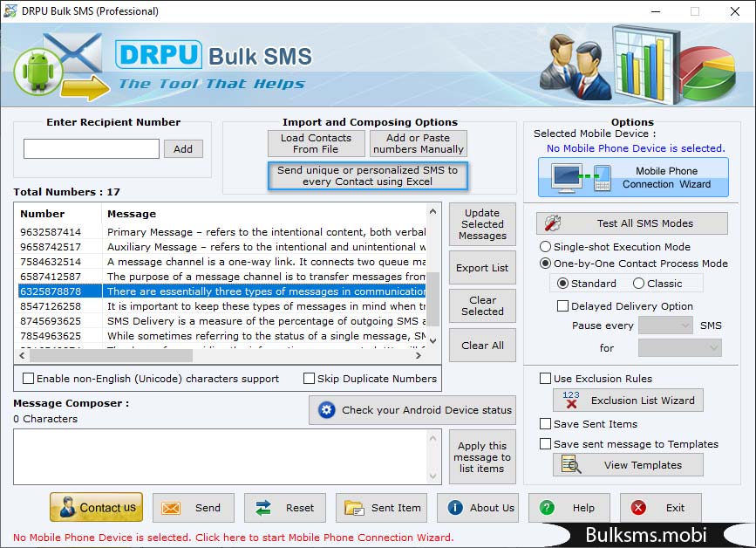The height and width of the screenshot is (548, 756).
Task: Click 'No Mobile Phone Device is selected.' blue text
Action: [x=636, y=148]
